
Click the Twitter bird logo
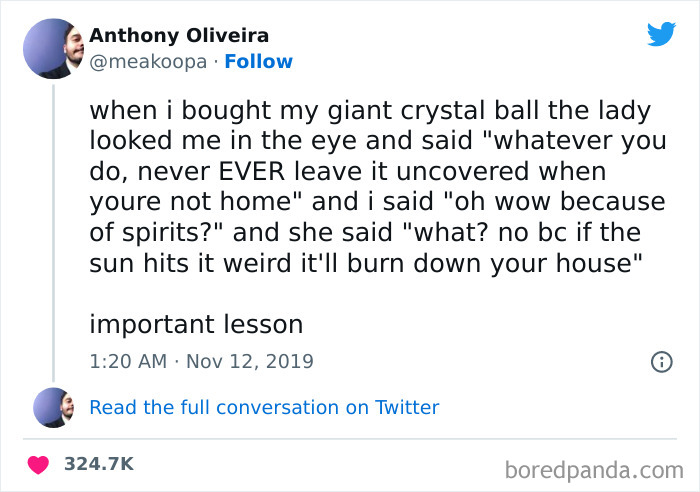[661, 36]
